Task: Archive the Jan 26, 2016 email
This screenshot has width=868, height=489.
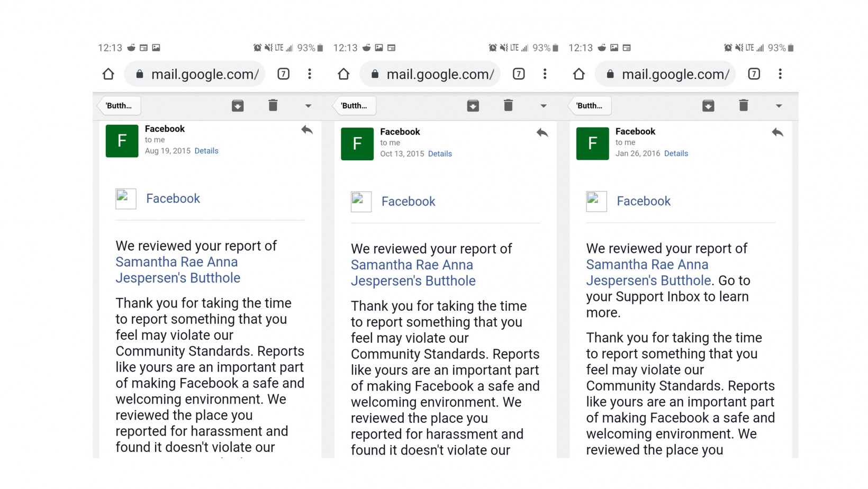Action: click(708, 106)
